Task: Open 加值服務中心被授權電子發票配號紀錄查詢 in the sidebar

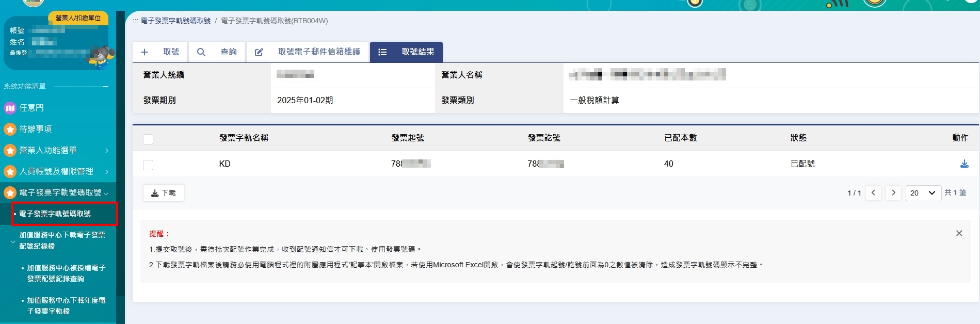Action: click(x=66, y=273)
